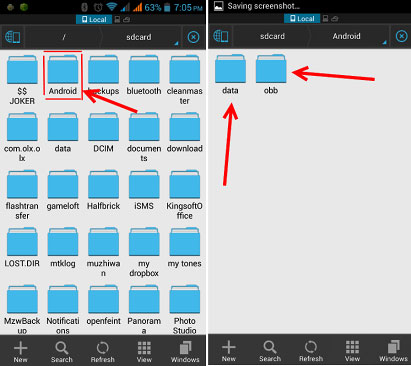The width and height of the screenshot is (411, 366).
Task: Open the Photo Studio folder
Action: (185, 309)
